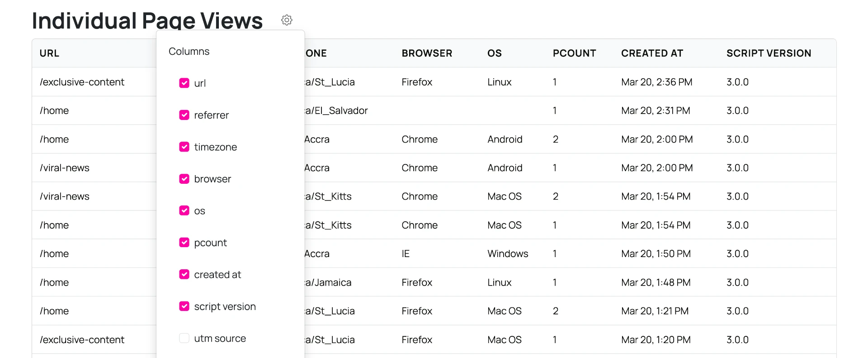The image size is (868, 358).
Task: Uncheck the referrer column checkbox
Action: tap(184, 115)
